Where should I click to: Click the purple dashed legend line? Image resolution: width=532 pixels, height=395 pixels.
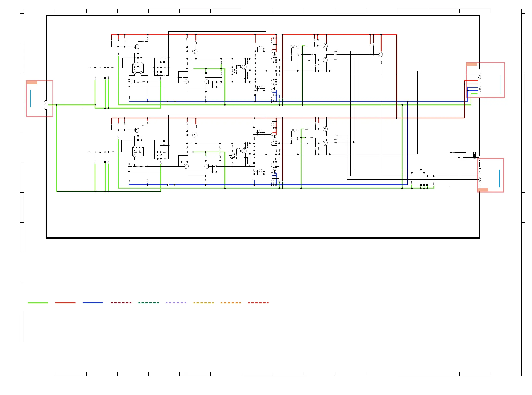[176, 303]
